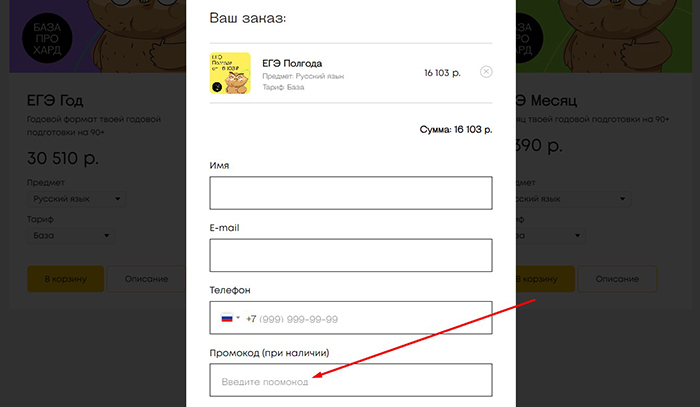Open Предмет dropdown under ЕГЭ Год
This screenshot has width=700, height=407.
tap(77, 199)
